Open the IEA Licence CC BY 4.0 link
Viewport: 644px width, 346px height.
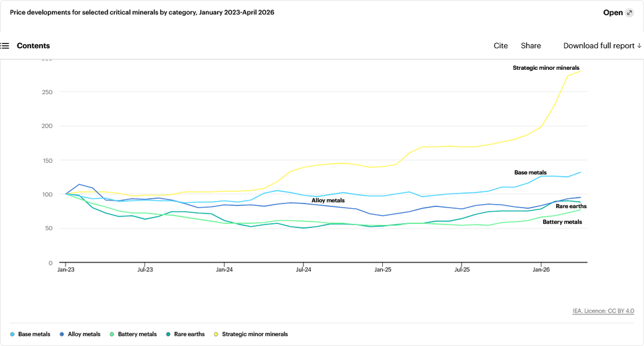coord(603,311)
